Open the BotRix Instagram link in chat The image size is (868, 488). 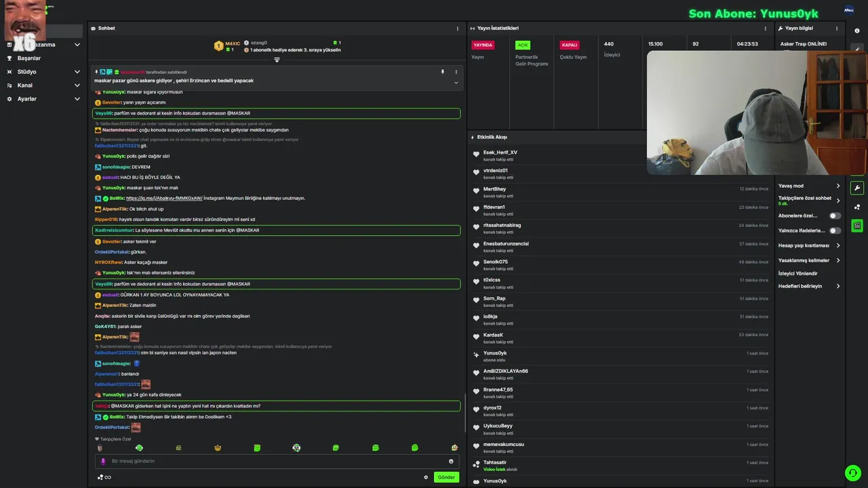click(x=164, y=199)
